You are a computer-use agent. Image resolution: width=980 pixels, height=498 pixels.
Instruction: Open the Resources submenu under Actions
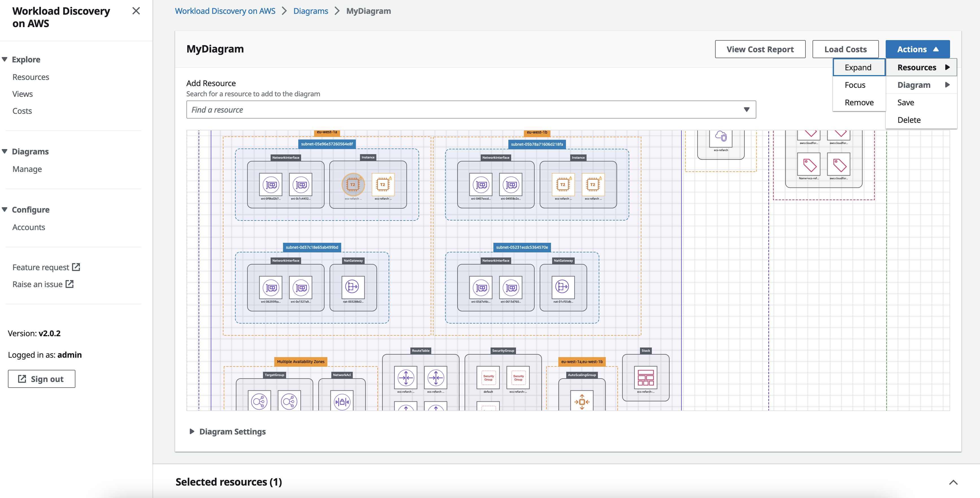click(x=917, y=67)
